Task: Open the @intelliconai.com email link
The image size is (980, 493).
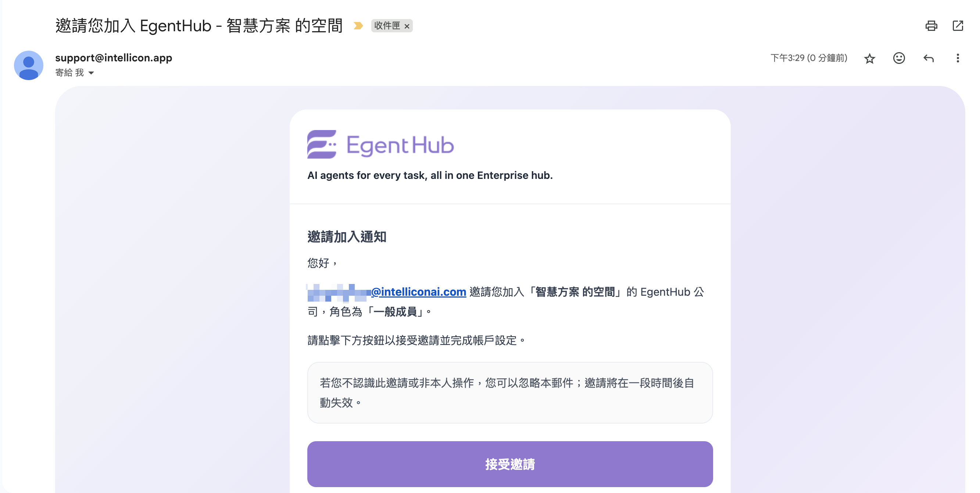Action: [x=418, y=292]
